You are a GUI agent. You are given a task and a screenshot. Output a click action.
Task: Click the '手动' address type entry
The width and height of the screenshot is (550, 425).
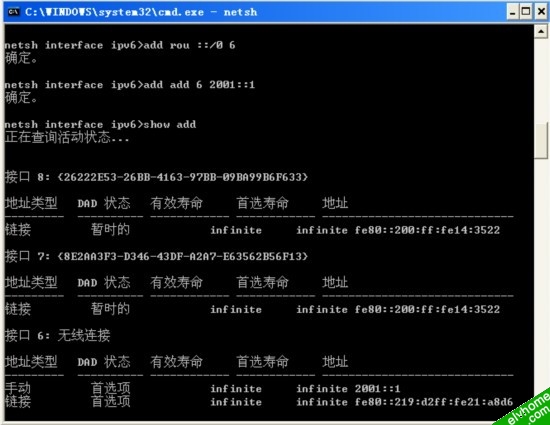(x=18, y=388)
